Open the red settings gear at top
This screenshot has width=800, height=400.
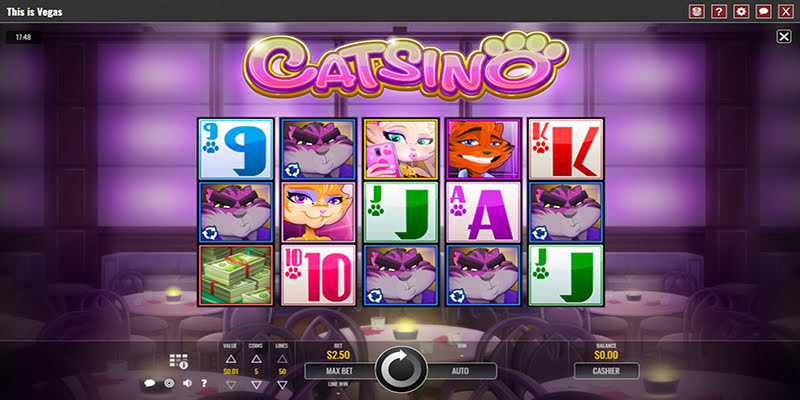tap(741, 11)
